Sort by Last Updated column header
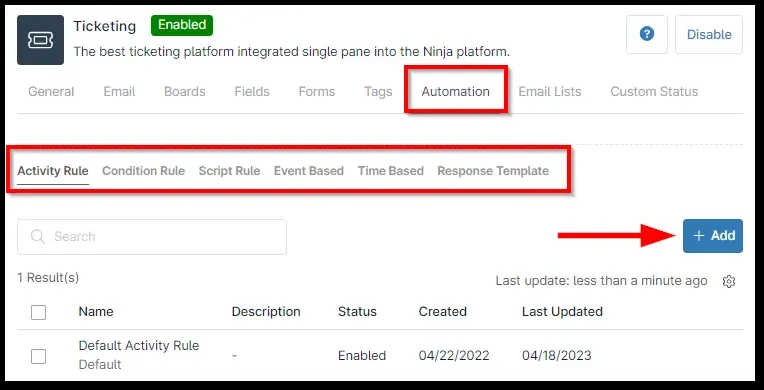This screenshot has width=764, height=390. coord(562,312)
